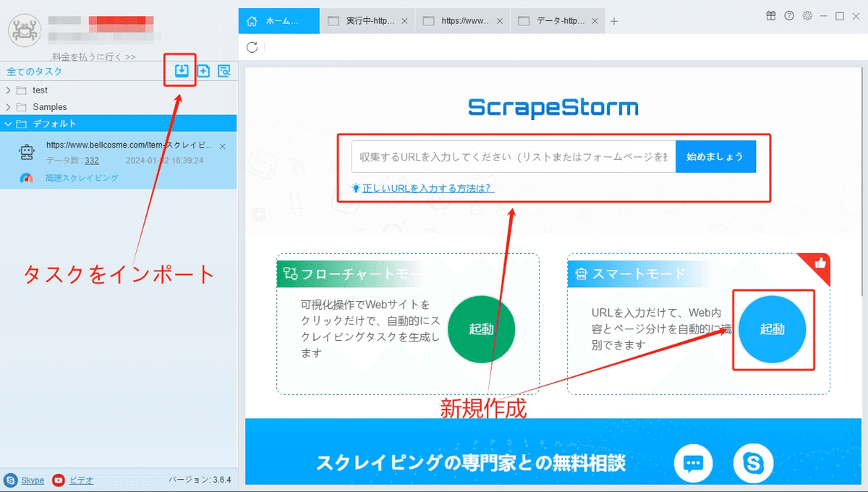Screen dimensions: 868x492
Task: Close the bellcosme task with its x
Action: (x=222, y=146)
